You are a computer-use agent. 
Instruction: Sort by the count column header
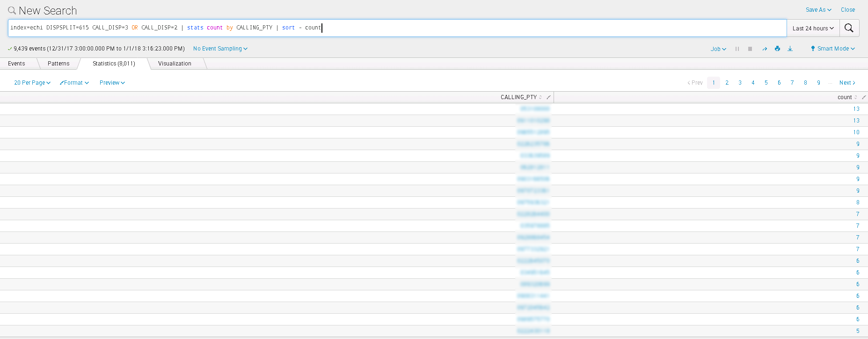(845, 97)
